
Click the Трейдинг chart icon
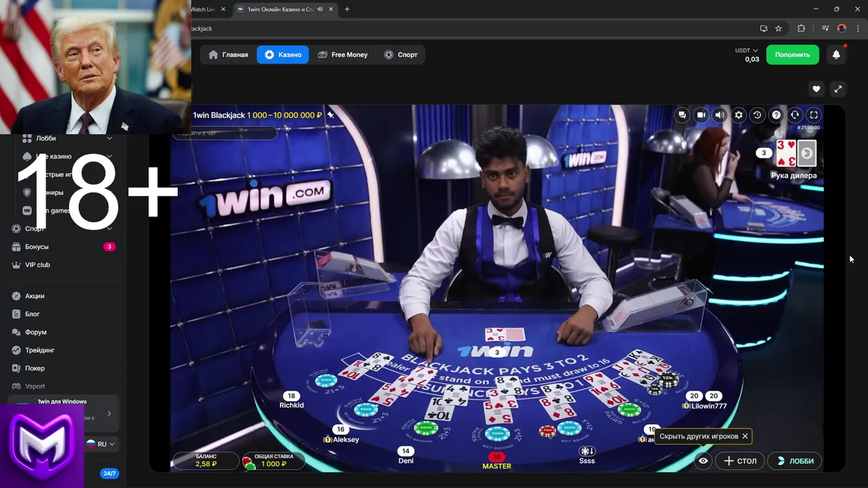(x=17, y=350)
